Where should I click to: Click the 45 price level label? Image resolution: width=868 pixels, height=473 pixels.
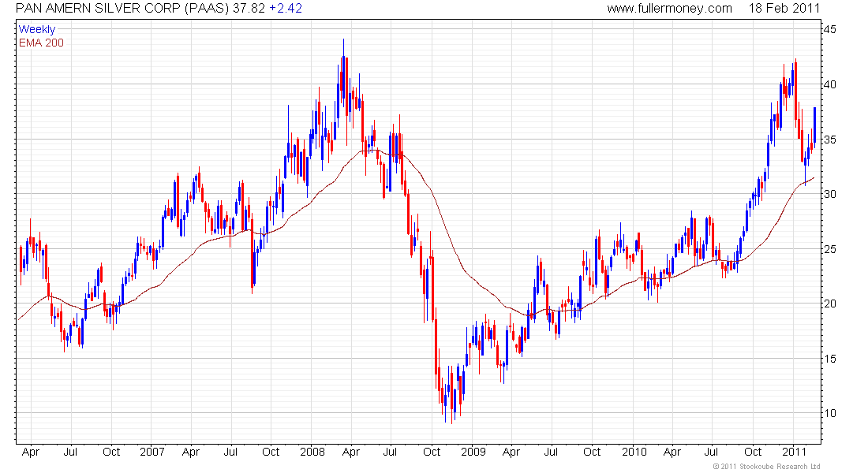[x=831, y=30]
